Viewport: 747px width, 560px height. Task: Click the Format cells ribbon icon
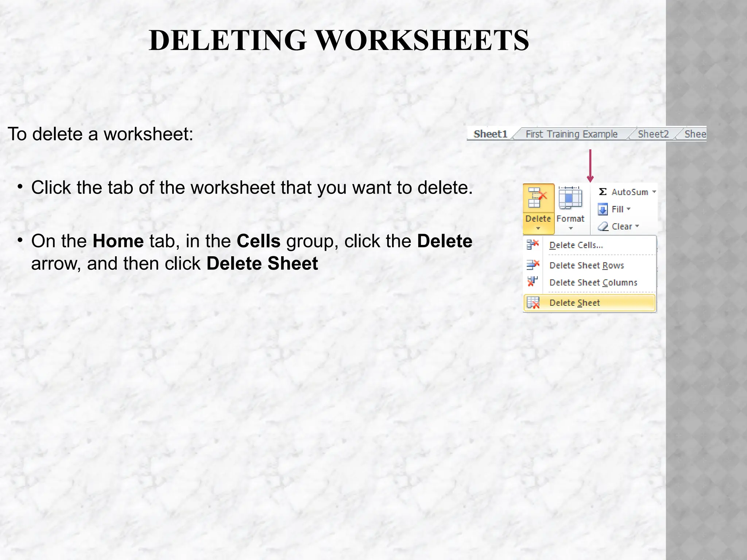570,198
